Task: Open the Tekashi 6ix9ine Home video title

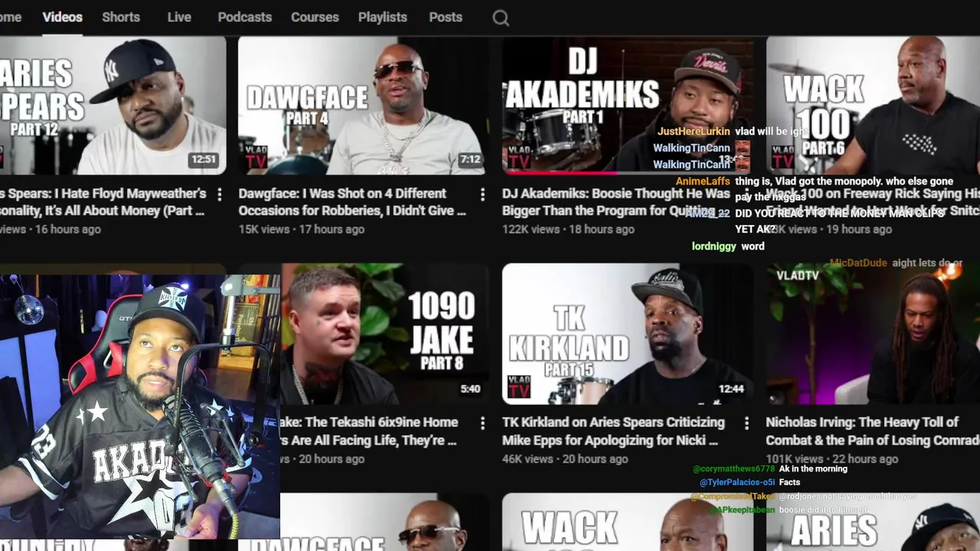Action: point(369,431)
